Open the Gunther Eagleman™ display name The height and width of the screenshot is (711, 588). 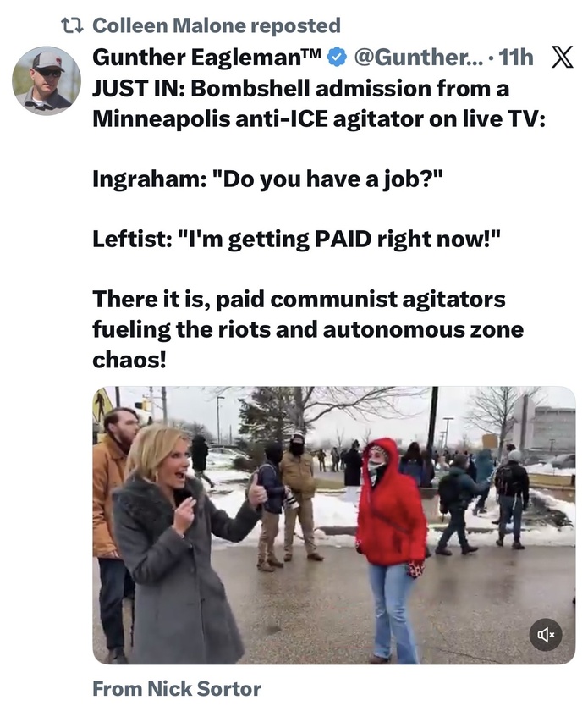(x=207, y=58)
